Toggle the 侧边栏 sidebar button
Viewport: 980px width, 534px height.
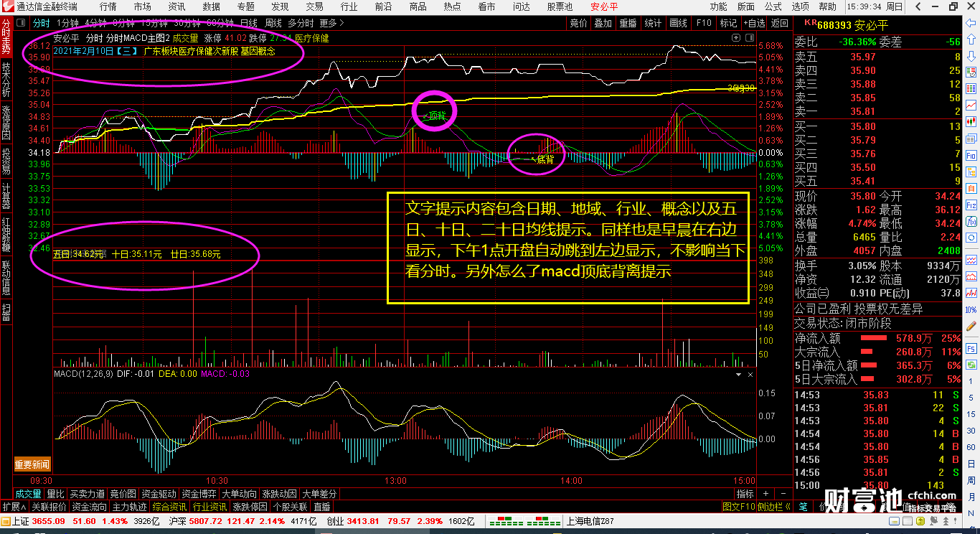[773, 507]
